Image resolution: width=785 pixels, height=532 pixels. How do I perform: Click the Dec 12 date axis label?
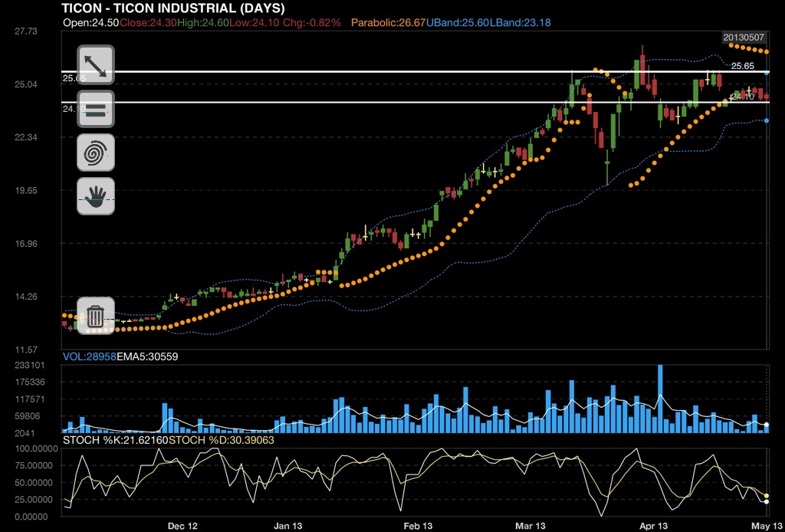[182, 526]
